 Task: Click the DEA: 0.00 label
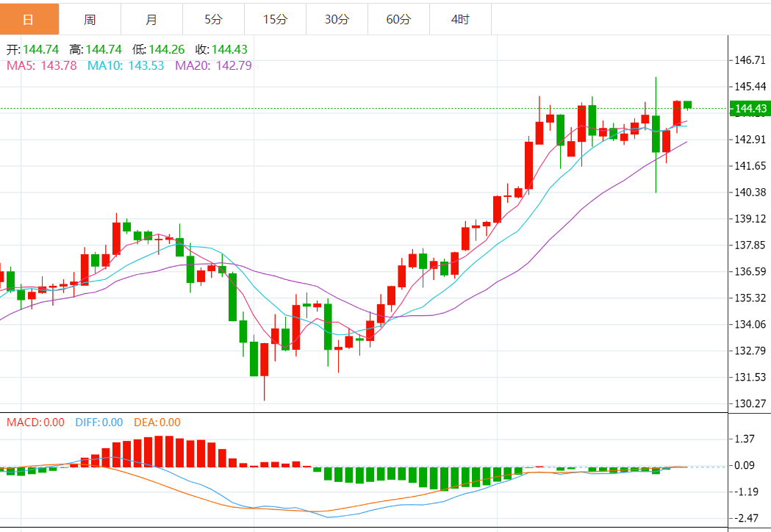(x=157, y=423)
